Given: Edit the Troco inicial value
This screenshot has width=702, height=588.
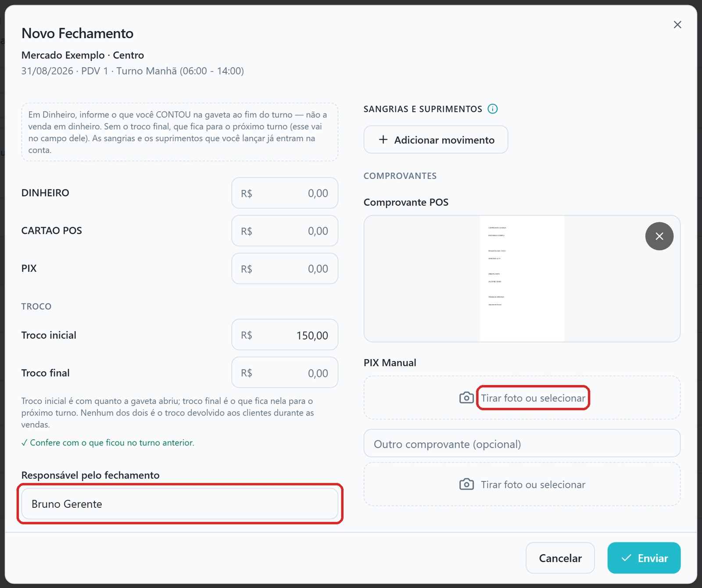Looking at the screenshot, I should point(285,335).
